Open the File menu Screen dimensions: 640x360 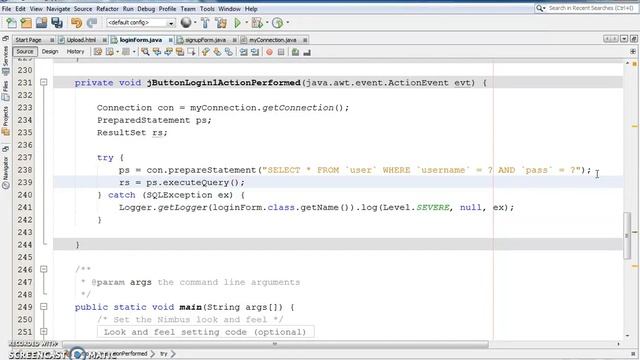[x=7, y=9]
